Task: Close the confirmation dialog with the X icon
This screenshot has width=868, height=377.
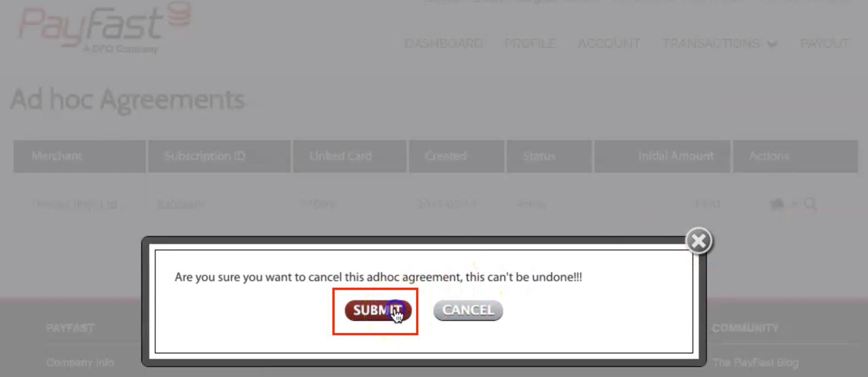Action: click(699, 241)
